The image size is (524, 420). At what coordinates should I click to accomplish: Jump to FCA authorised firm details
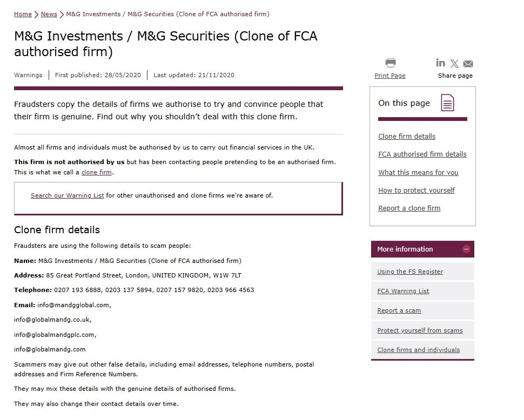click(422, 154)
